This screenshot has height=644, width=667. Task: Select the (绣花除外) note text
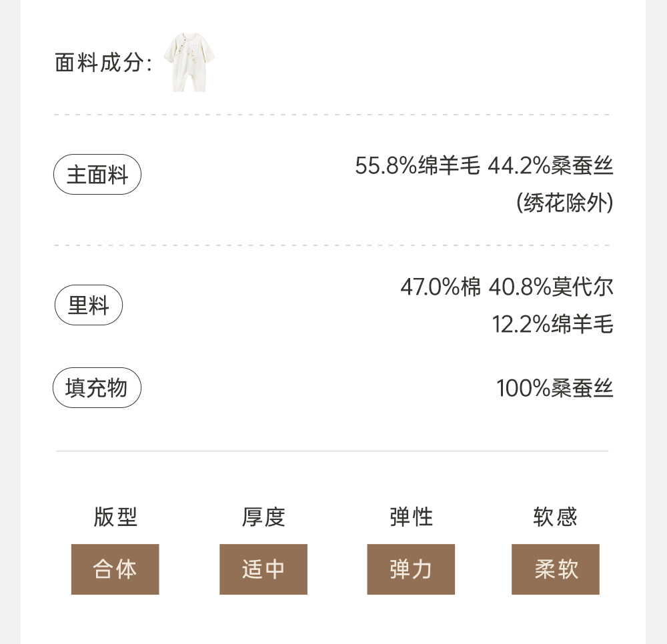coord(564,203)
